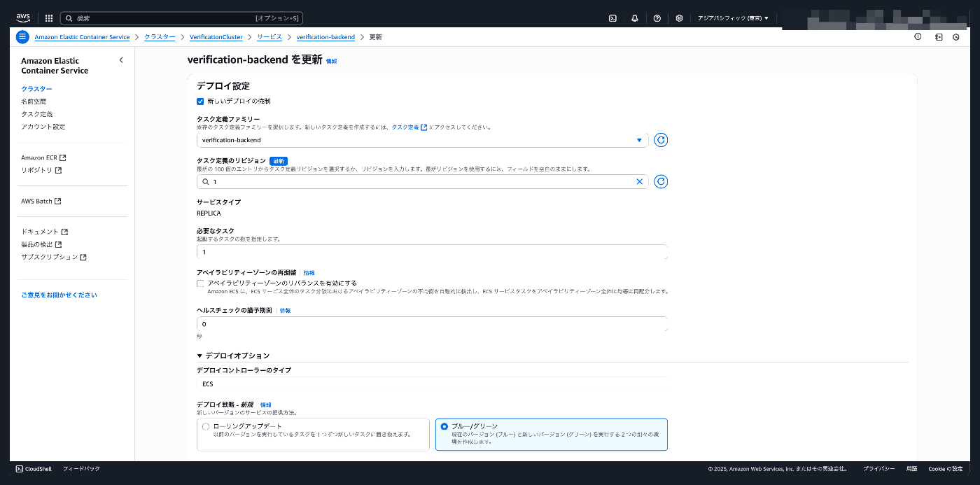Screen dimensions: 980x485
Task: Open the アジアパシフィック (東京) region selector
Action: pos(733,18)
